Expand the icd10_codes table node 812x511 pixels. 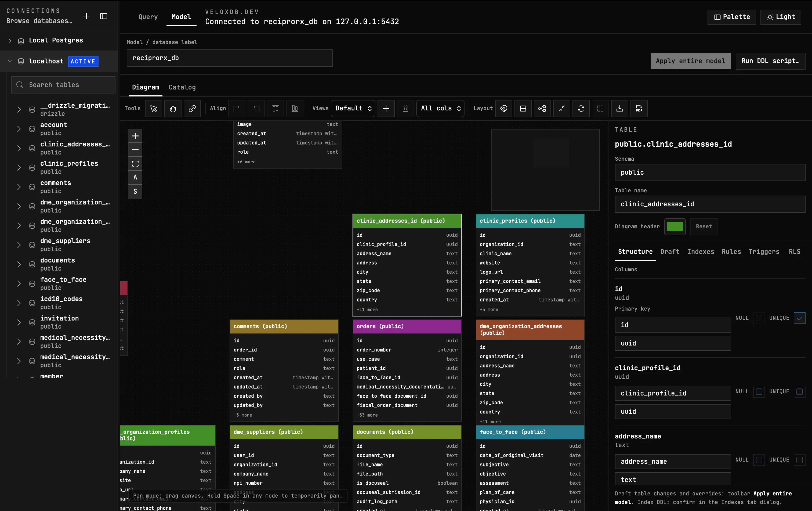(19, 303)
